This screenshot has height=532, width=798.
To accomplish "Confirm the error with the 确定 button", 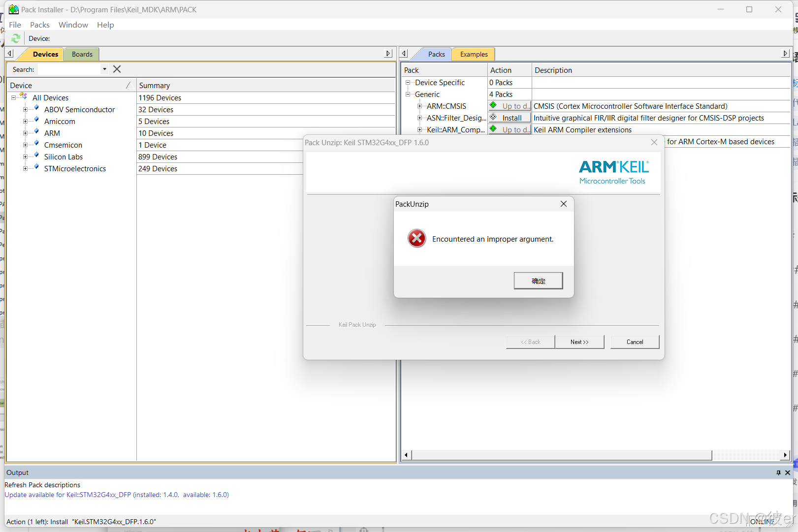I will point(538,281).
